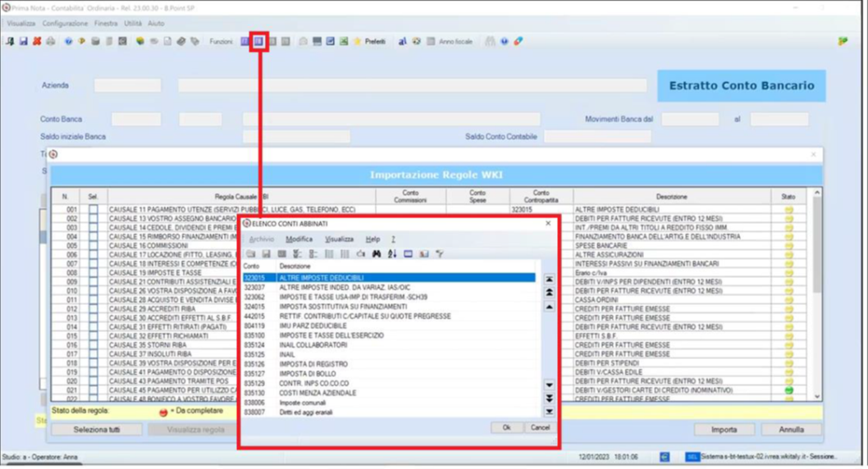Open the Utilità menu

(x=133, y=23)
